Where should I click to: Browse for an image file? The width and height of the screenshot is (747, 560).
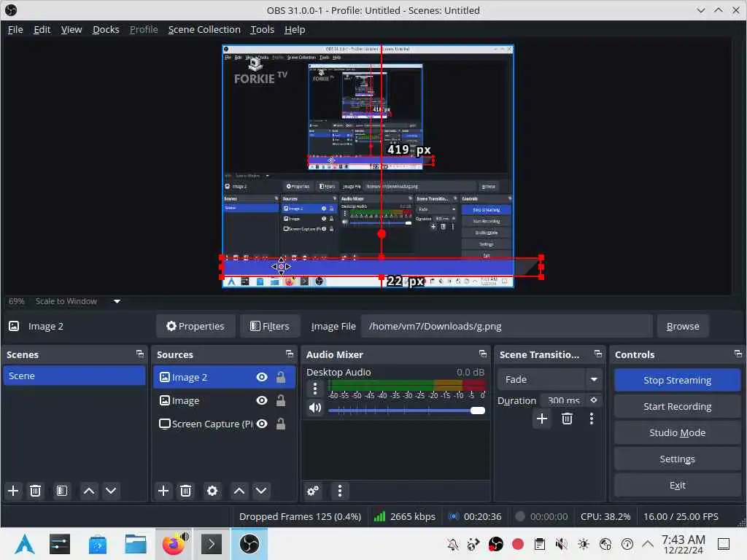click(x=683, y=326)
